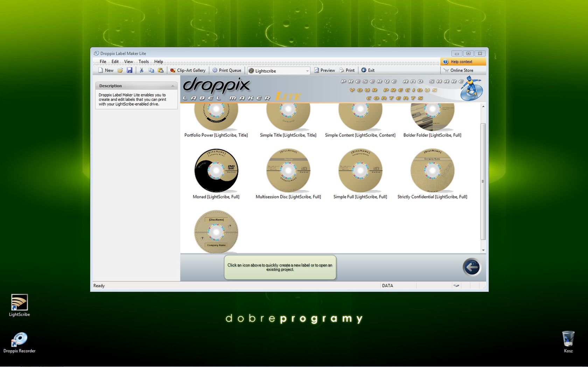This screenshot has height=367, width=588.
Task: Click the Droppix Label Maker Lite logo banner
Action: (x=241, y=89)
